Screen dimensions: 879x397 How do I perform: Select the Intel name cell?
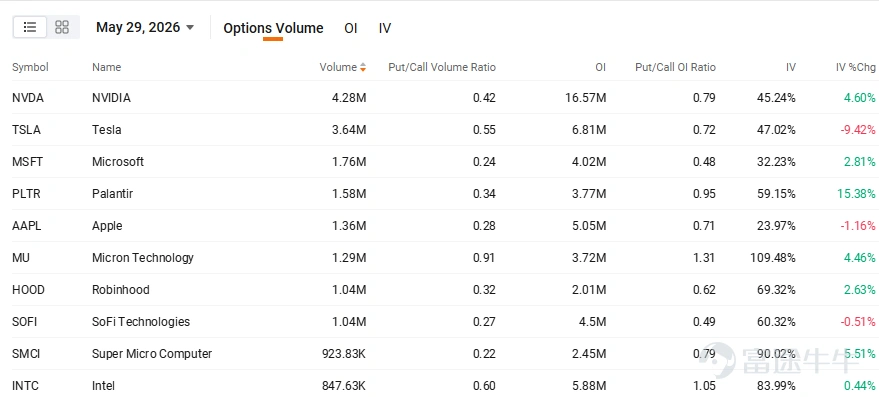103,386
